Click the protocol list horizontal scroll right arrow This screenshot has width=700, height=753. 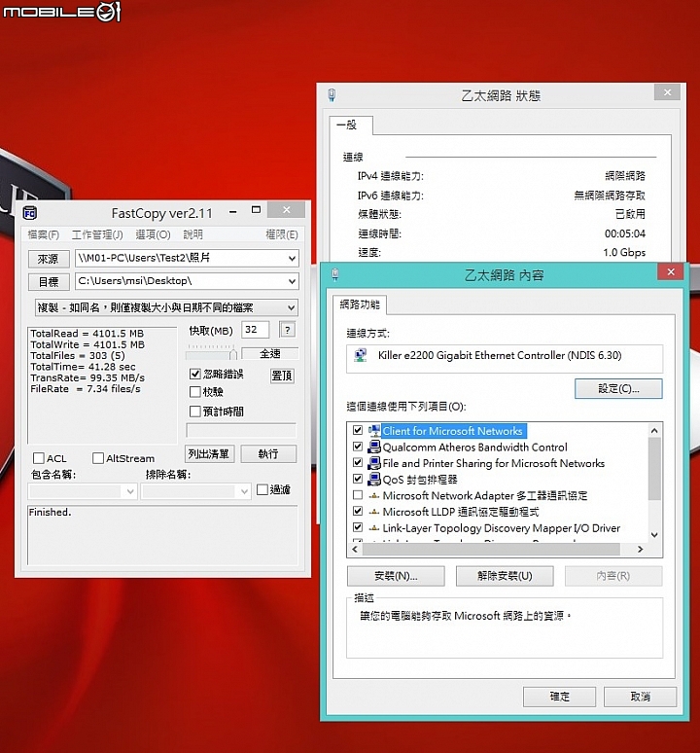point(640,549)
